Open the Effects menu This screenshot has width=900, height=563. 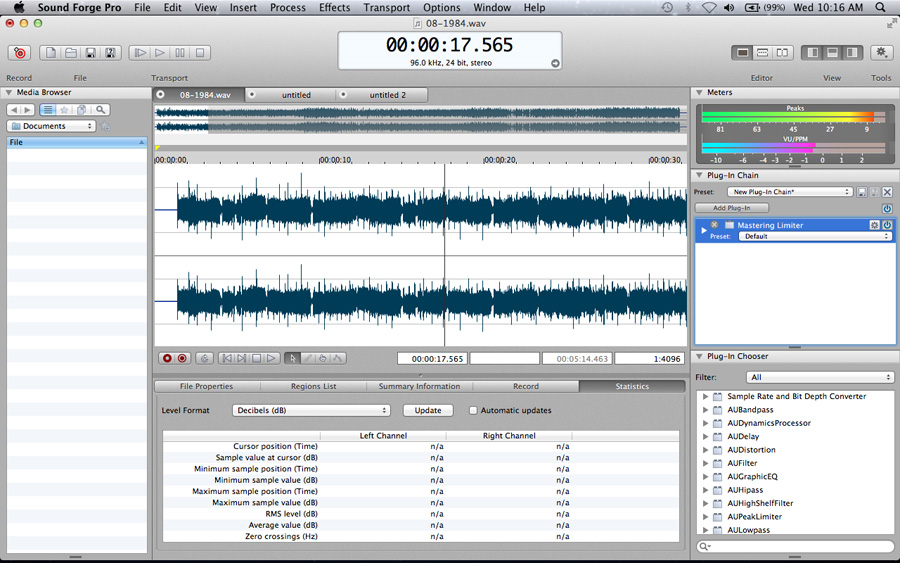[x=334, y=7]
